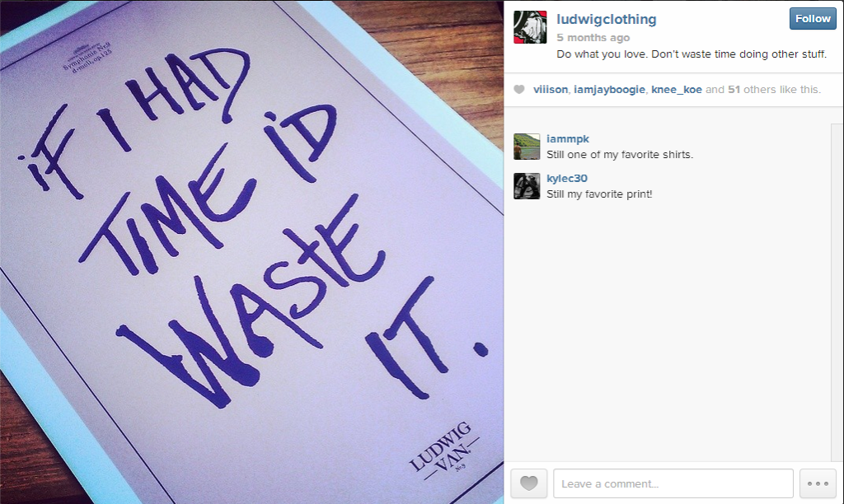Open kylec30's avatar thumbnail

pos(527,186)
